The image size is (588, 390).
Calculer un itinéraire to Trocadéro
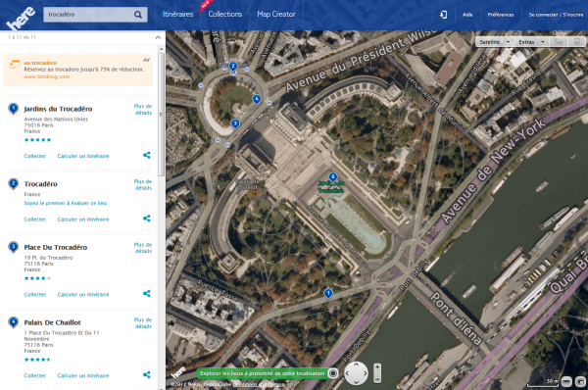point(83,219)
